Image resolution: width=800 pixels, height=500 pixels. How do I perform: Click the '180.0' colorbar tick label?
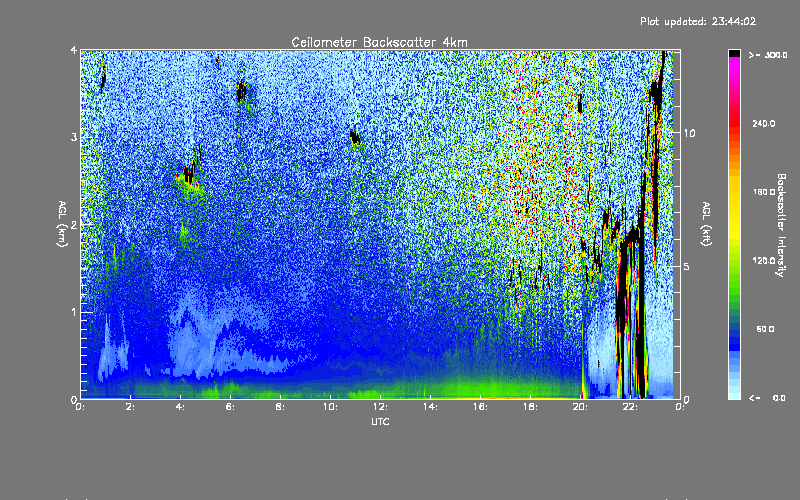tap(763, 192)
